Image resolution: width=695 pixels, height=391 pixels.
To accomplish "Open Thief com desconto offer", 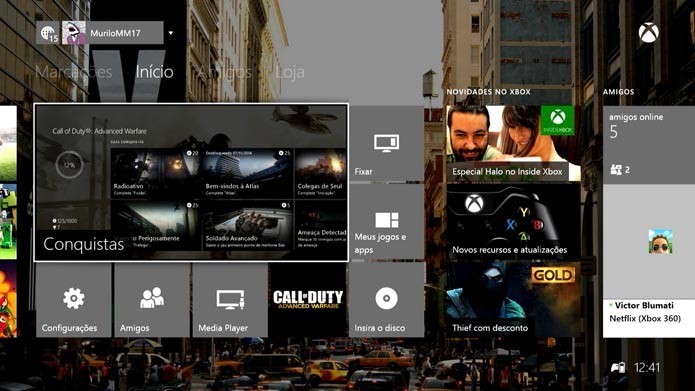I will (x=513, y=300).
